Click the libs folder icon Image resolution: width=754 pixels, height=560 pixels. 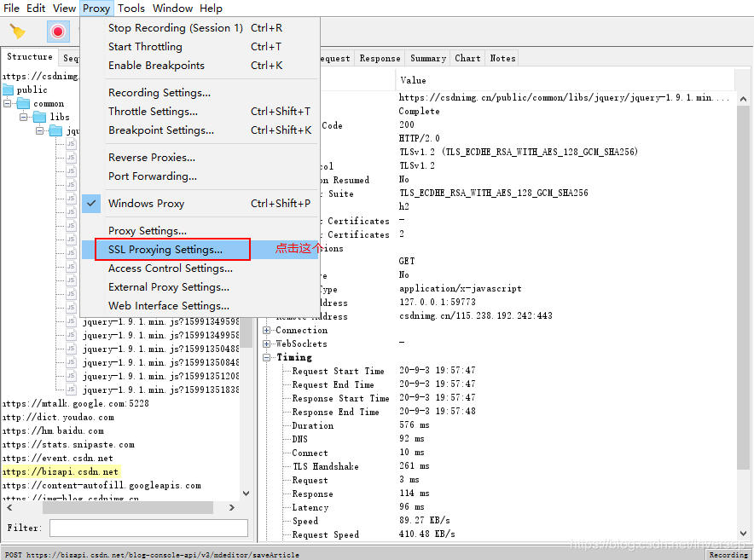pos(39,117)
